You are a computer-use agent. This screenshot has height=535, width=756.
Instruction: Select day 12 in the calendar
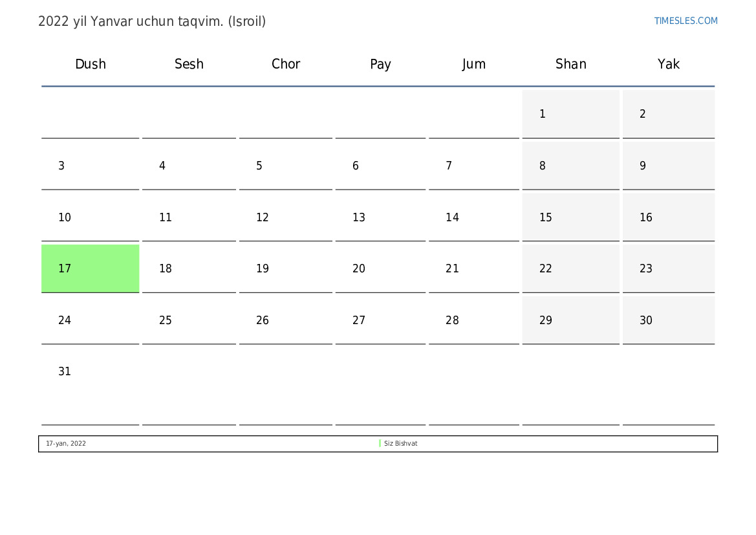pyautogui.click(x=285, y=217)
